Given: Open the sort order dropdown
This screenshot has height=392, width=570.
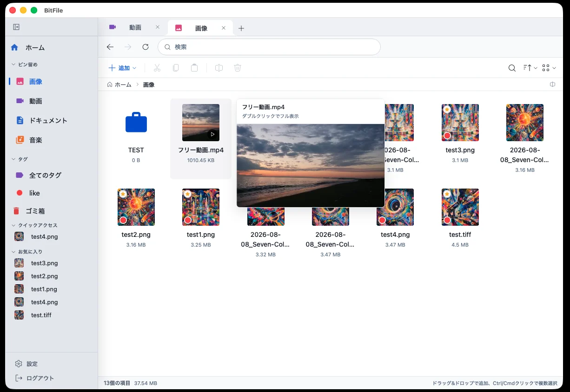Looking at the screenshot, I should pyautogui.click(x=530, y=68).
